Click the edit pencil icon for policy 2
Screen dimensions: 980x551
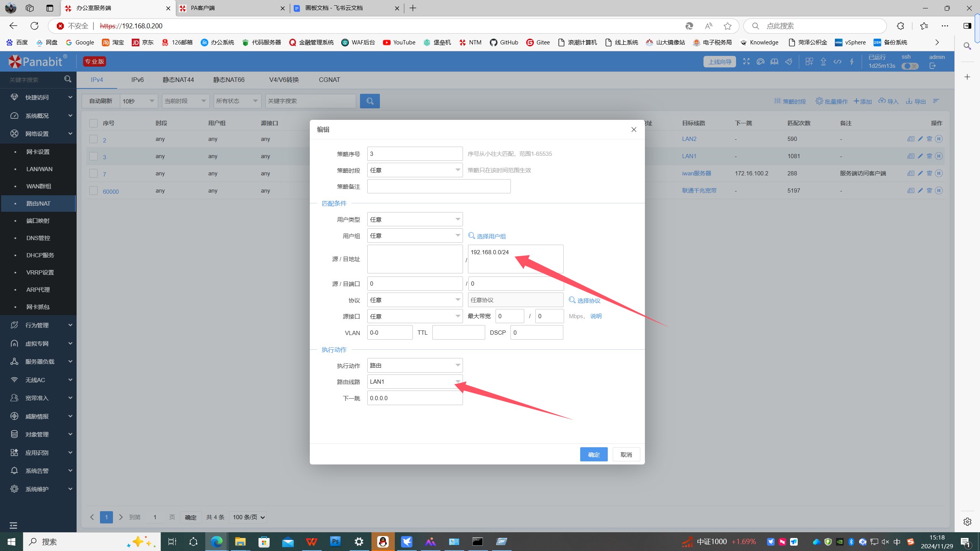click(920, 139)
